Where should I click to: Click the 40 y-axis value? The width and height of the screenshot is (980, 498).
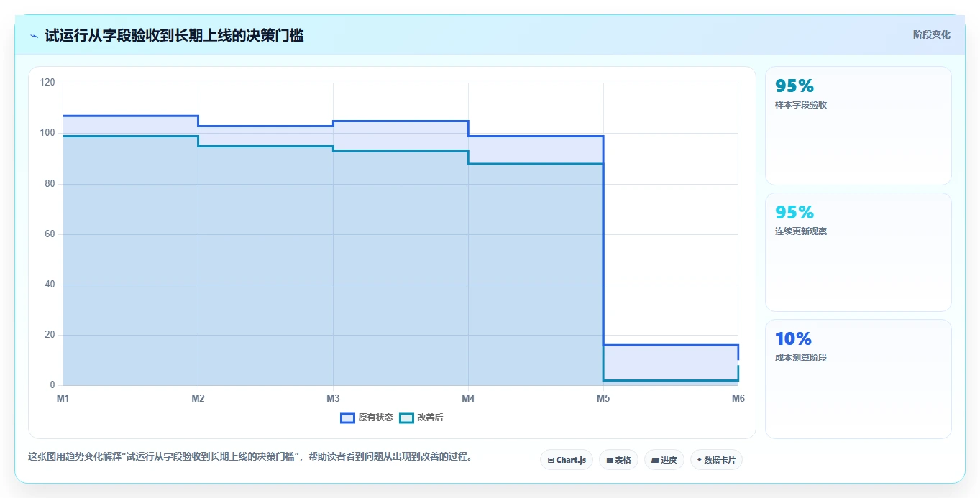point(50,285)
